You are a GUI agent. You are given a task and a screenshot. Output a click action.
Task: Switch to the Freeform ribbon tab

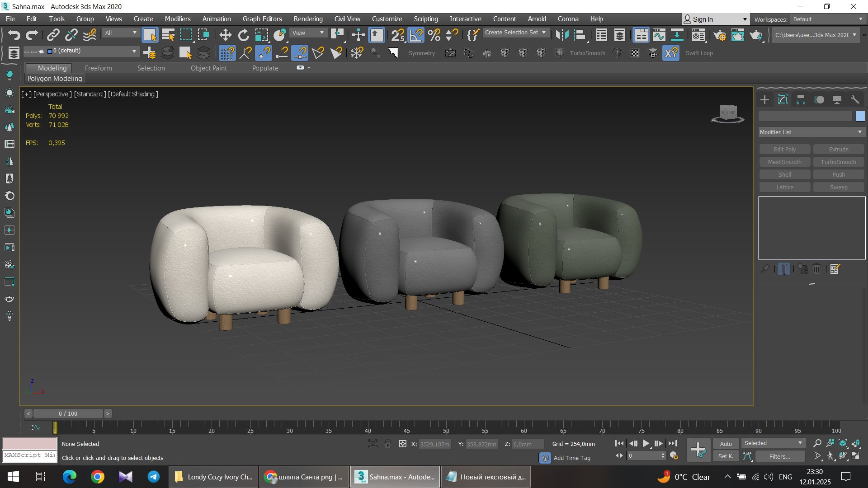pyautogui.click(x=98, y=68)
